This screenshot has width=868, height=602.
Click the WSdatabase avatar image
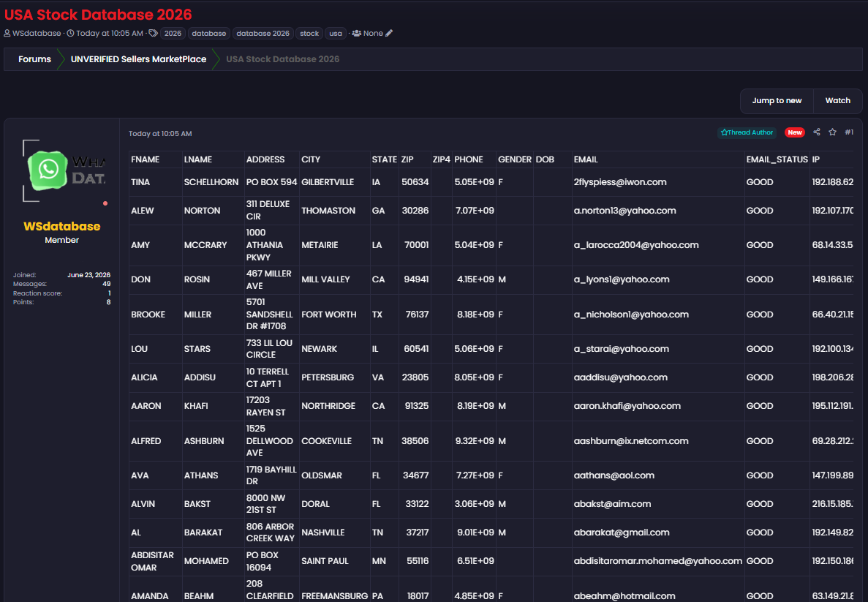pos(65,170)
